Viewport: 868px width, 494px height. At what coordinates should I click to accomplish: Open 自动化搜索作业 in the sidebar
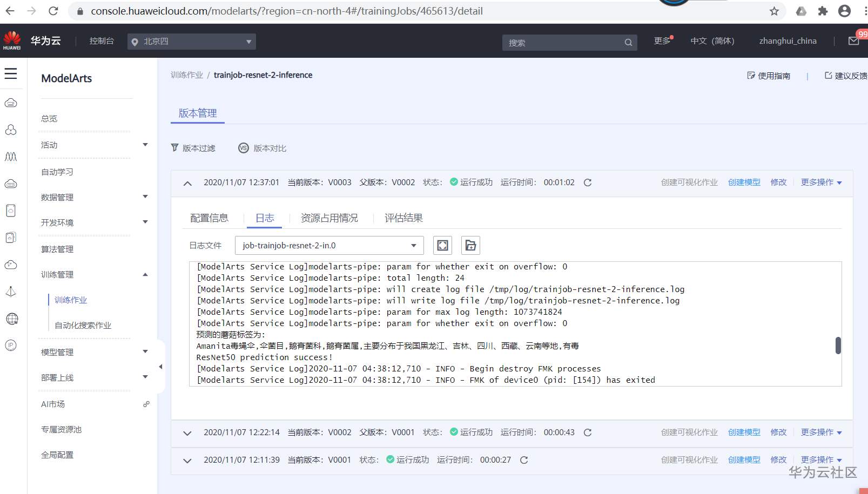[83, 325]
